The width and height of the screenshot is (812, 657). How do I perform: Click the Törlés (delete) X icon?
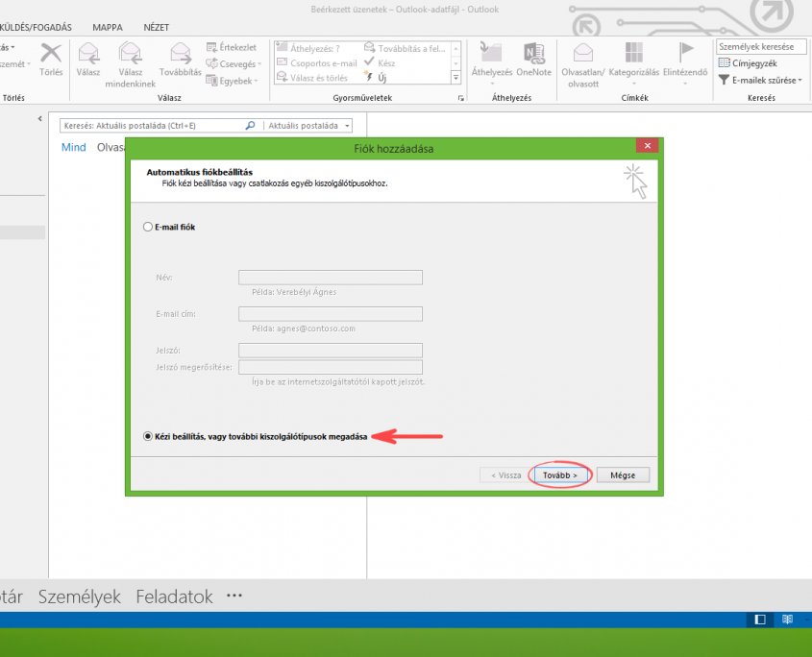[x=51, y=54]
